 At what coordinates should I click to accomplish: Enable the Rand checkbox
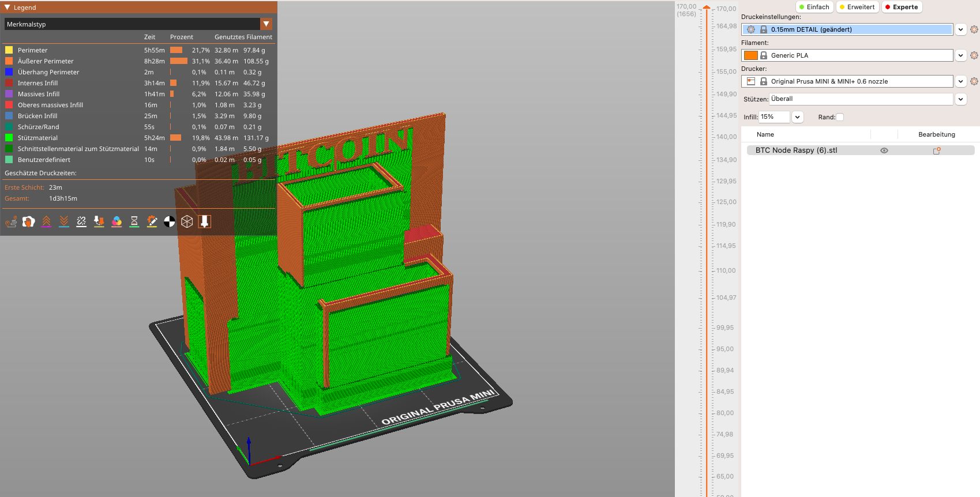tap(840, 117)
